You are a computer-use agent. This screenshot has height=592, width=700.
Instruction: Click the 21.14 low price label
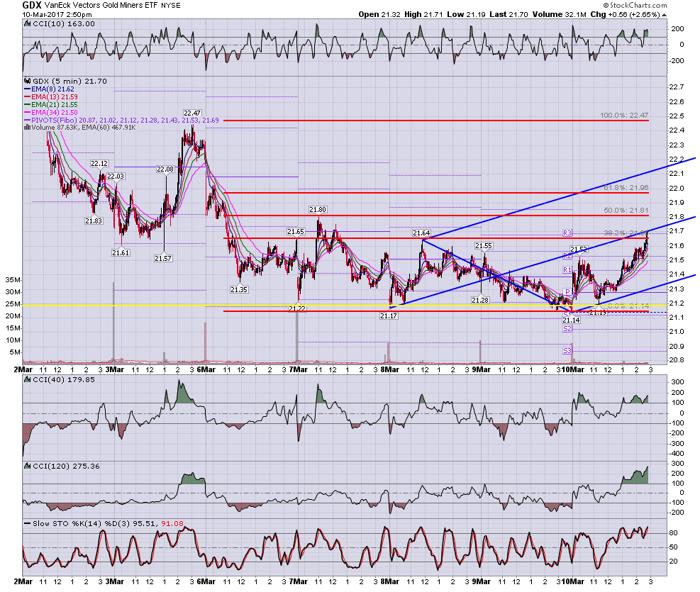[x=571, y=320]
